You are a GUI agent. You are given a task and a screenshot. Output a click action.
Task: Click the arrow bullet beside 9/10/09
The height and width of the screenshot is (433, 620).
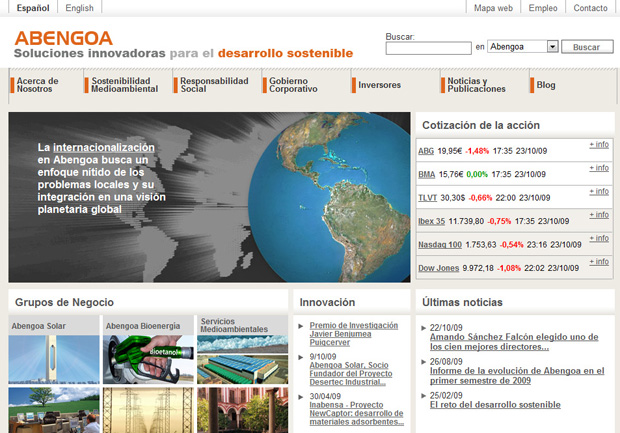tap(301, 357)
